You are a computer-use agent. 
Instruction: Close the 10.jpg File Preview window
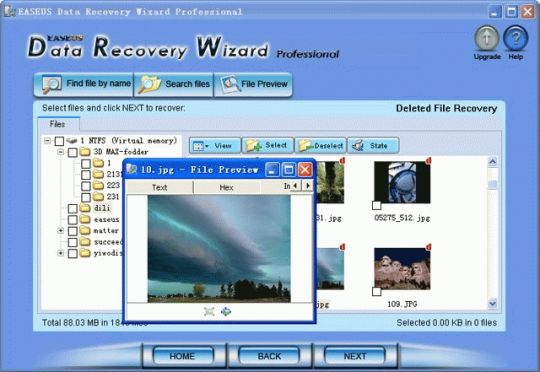pos(305,169)
